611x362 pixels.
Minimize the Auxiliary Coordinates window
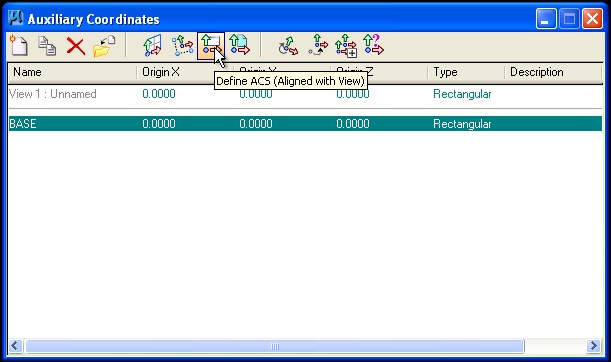(x=546, y=19)
